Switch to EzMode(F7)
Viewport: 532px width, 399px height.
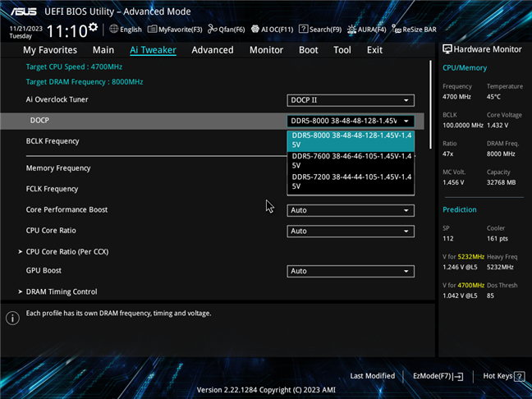click(438, 376)
